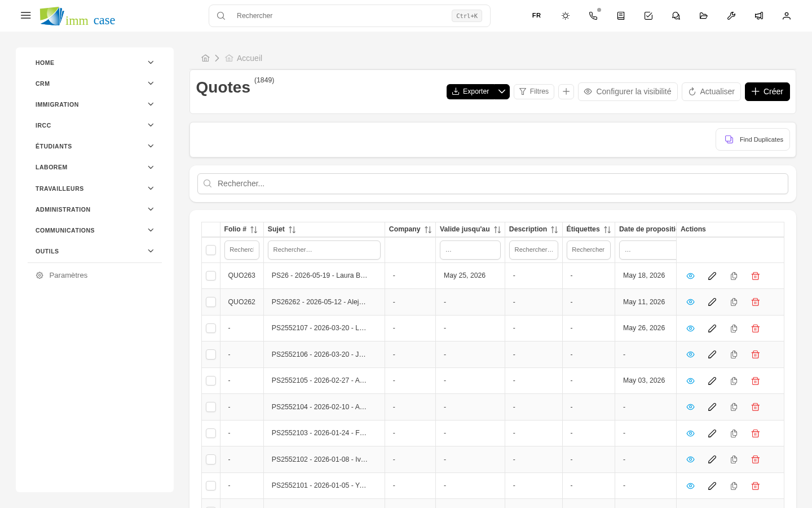Screen dimensions: 812x508
Task: Open the wrench tools icon in header
Action: [x=731, y=16]
